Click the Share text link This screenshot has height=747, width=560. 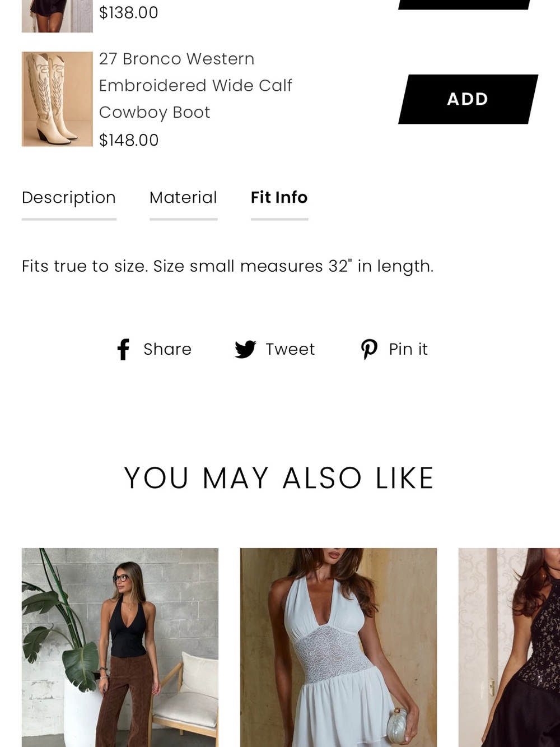tap(167, 349)
